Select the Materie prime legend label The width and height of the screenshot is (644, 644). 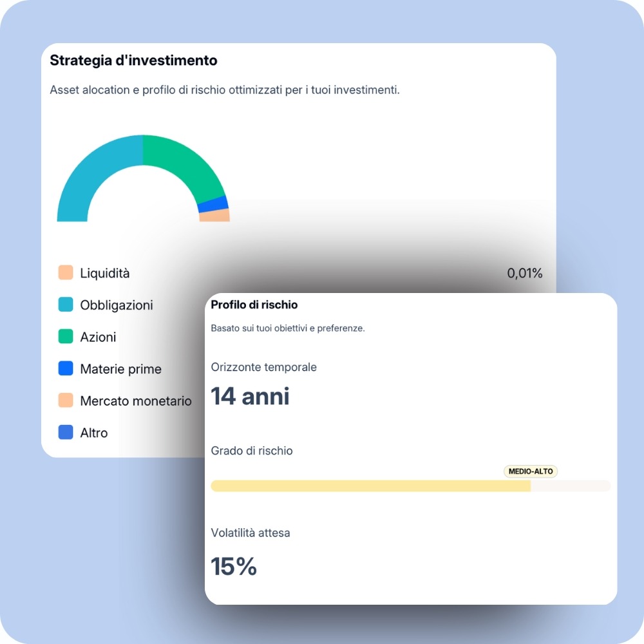(x=120, y=369)
